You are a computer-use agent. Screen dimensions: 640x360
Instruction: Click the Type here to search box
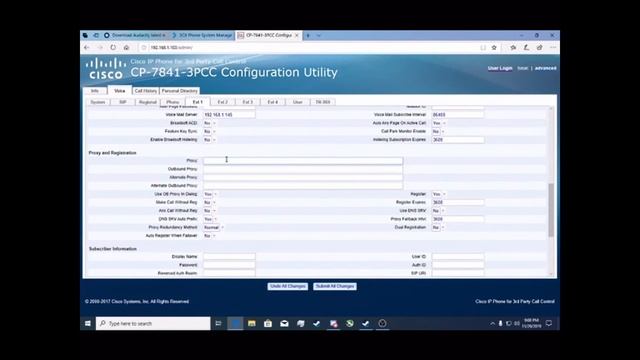pos(153,323)
